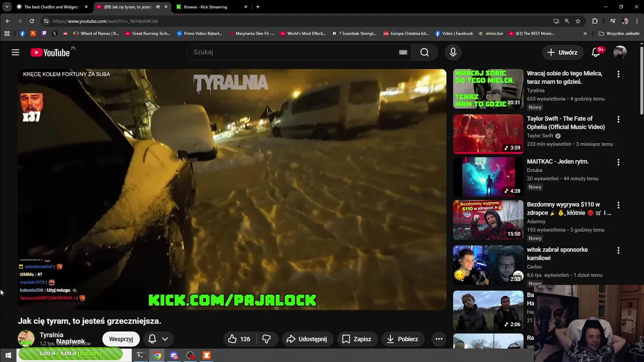Click the main video player
This screenshot has width=644, height=362.
[232, 190]
